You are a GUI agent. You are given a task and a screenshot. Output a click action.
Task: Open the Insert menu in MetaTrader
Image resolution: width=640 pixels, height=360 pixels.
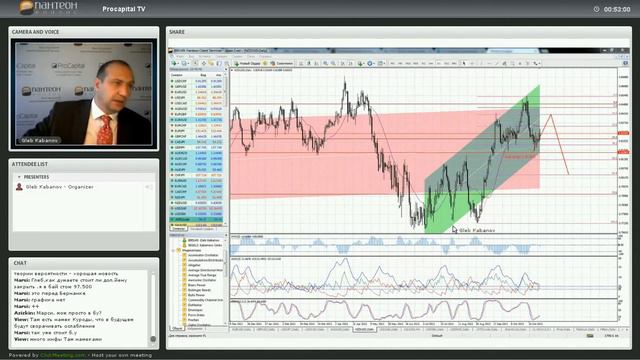[204, 56]
